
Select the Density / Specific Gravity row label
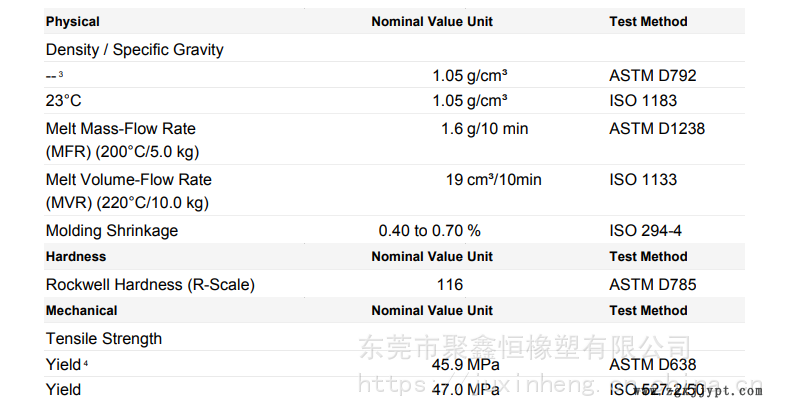(135, 49)
